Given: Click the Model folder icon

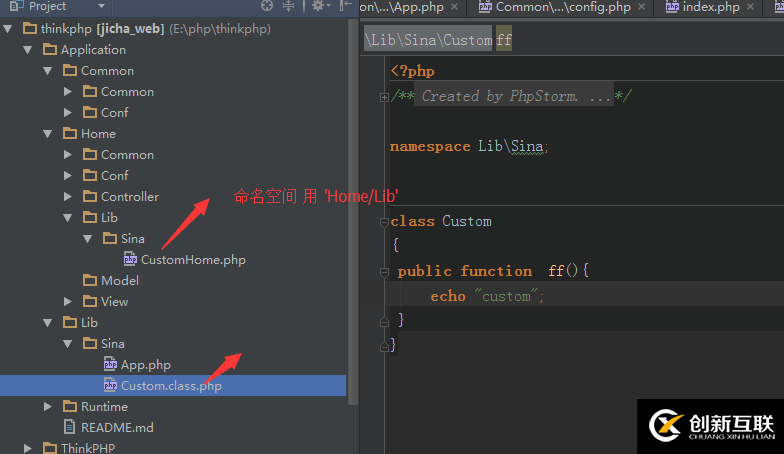Looking at the screenshot, I should 90,280.
